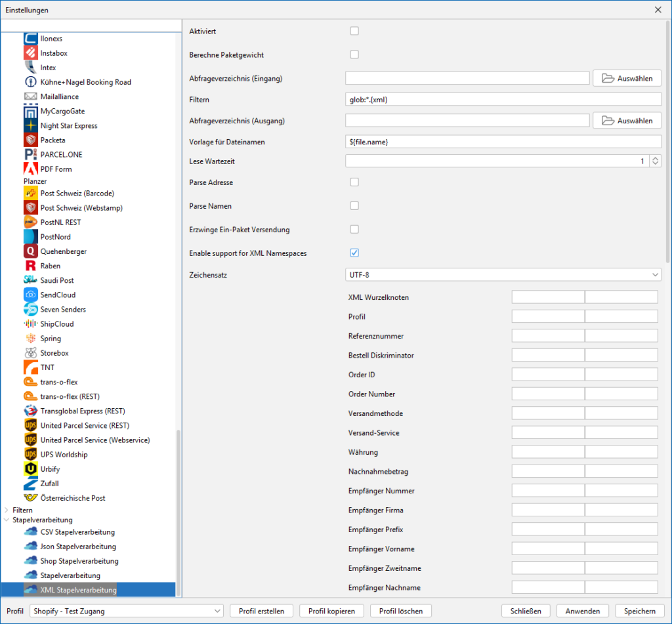
Task: Select the UPS Worldship icon
Action: point(30,455)
